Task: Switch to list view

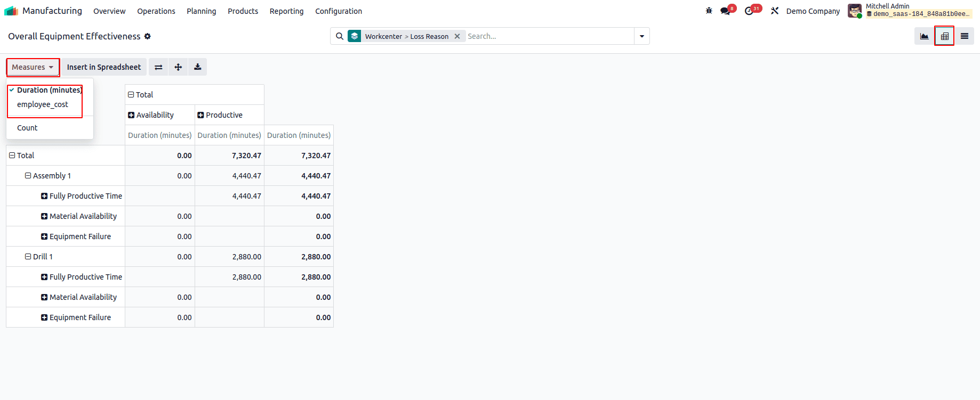Action: tap(965, 36)
